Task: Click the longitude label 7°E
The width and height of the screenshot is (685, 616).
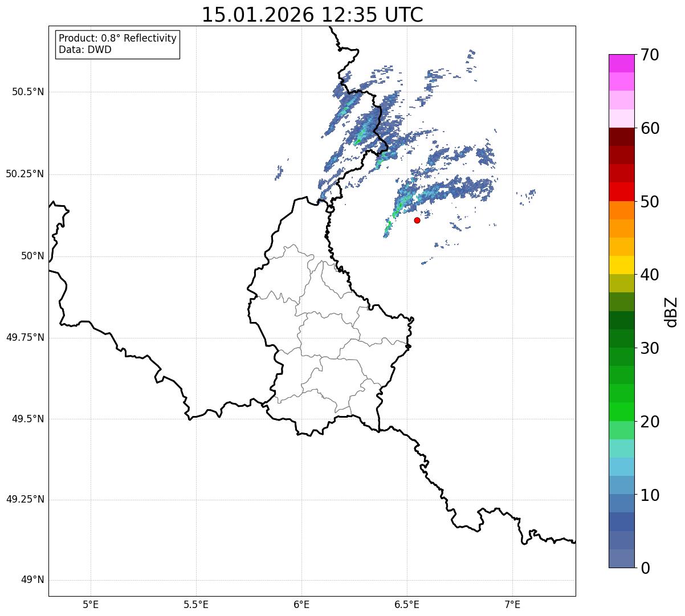Action: pos(513,604)
